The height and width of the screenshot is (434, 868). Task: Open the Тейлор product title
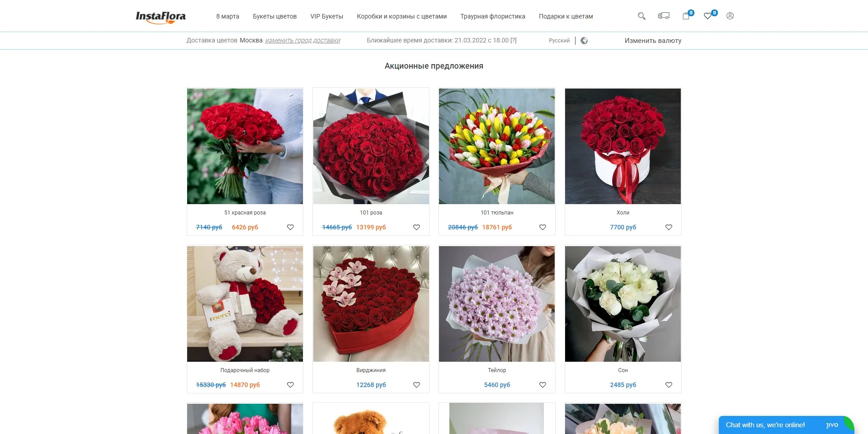(x=497, y=370)
